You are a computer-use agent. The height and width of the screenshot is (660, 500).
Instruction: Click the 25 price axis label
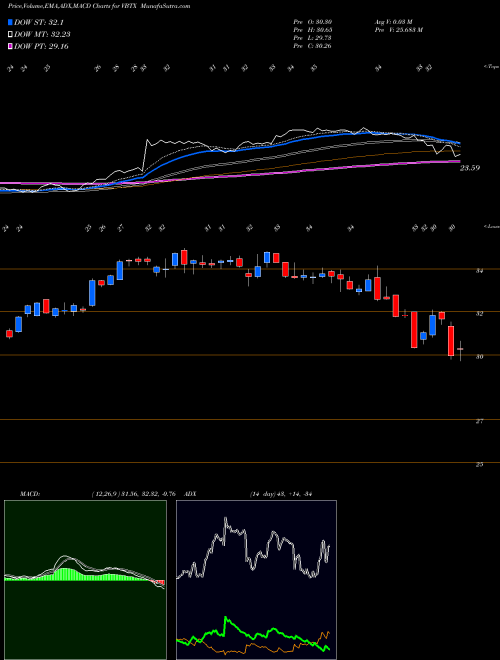pos(479,465)
